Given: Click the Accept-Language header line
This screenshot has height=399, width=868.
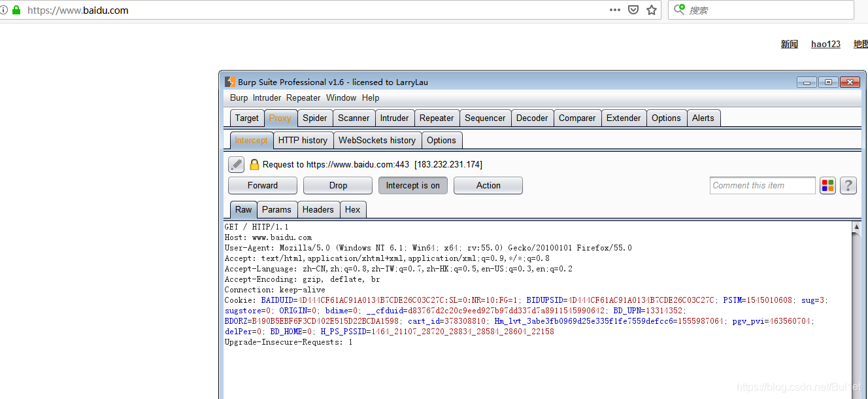Looking at the screenshot, I should (x=399, y=269).
